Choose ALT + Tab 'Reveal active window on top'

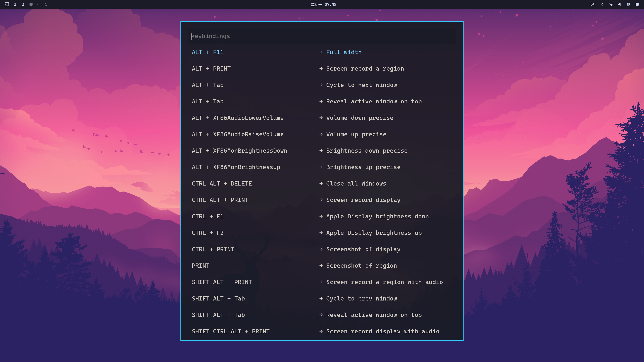coord(322,101)
